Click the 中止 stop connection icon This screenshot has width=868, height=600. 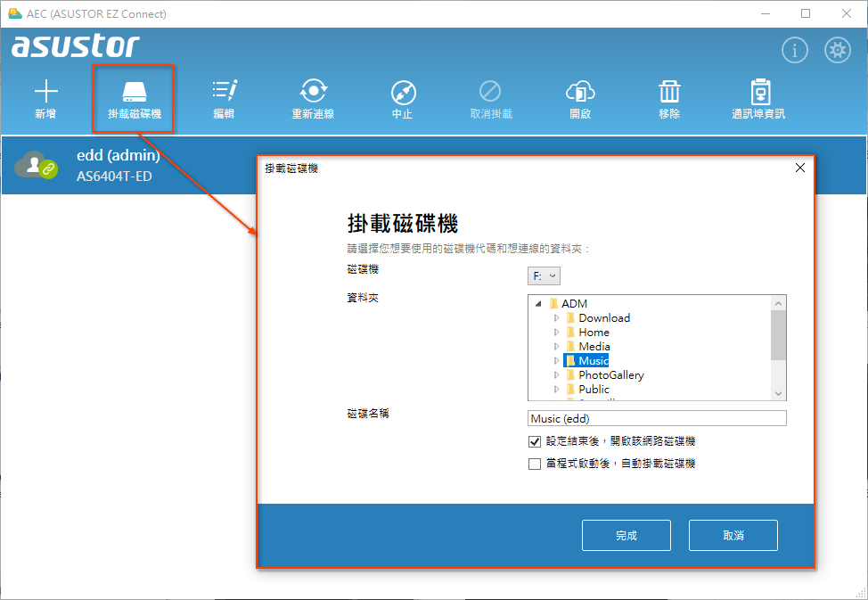[403, 99]
